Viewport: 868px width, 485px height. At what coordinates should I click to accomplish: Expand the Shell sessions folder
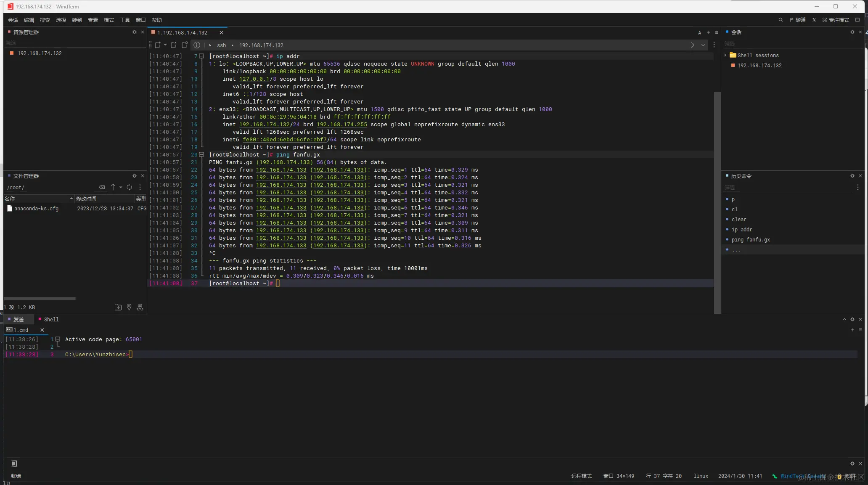pyautogui.click(x=725, y=55)
